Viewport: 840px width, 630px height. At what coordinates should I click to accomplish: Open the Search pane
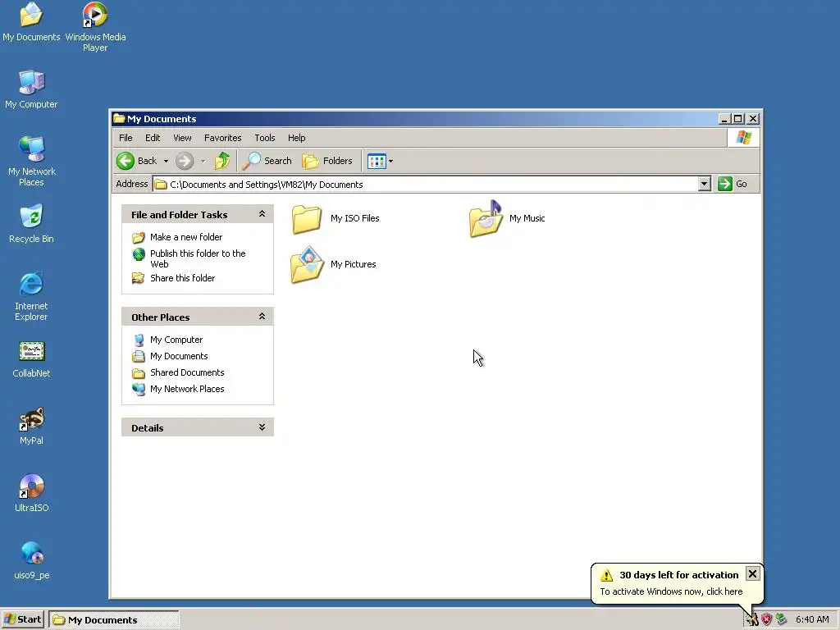pos(267,161)
